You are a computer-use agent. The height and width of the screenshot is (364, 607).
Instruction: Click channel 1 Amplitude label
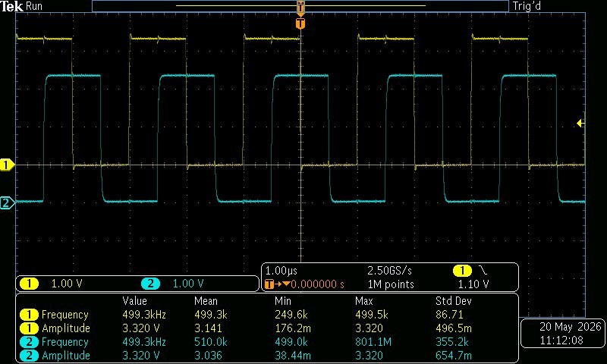[66, 328]
